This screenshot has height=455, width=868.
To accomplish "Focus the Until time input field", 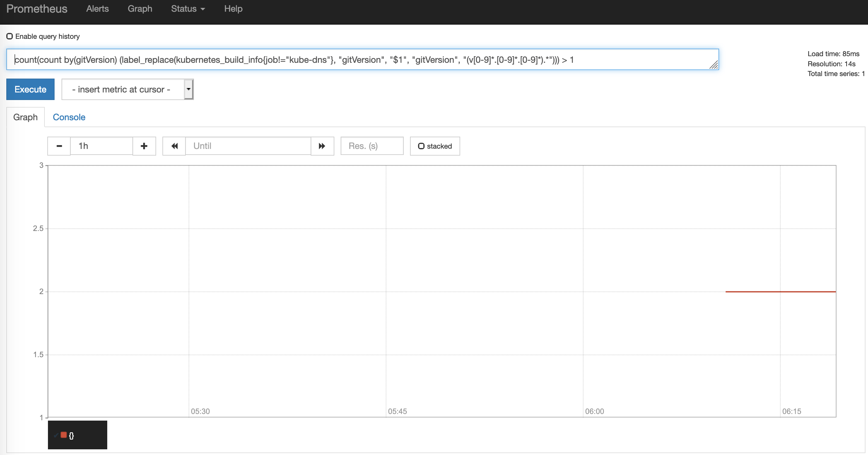I will click(x=248, y=146).
